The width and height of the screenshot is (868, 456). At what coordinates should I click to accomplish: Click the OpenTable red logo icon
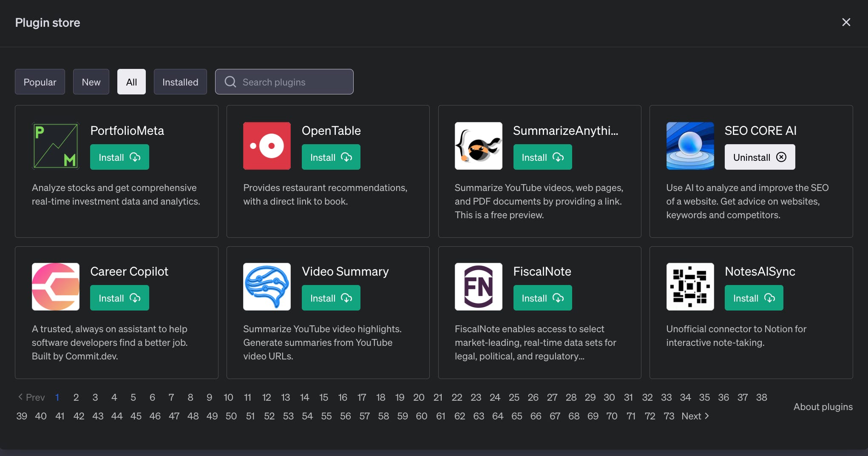267,146
